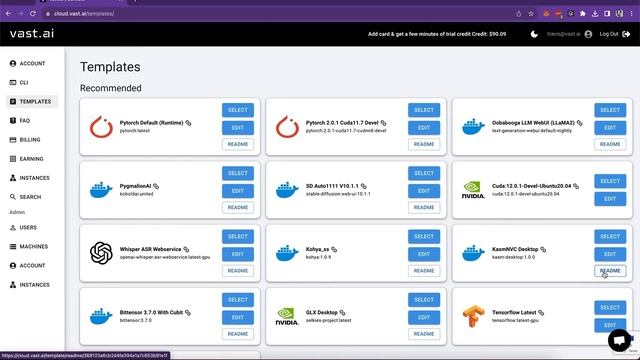Edit Oobabooga LLM WebUI template
The width and height of the screenshot is (640, 360).
point(610,128)
